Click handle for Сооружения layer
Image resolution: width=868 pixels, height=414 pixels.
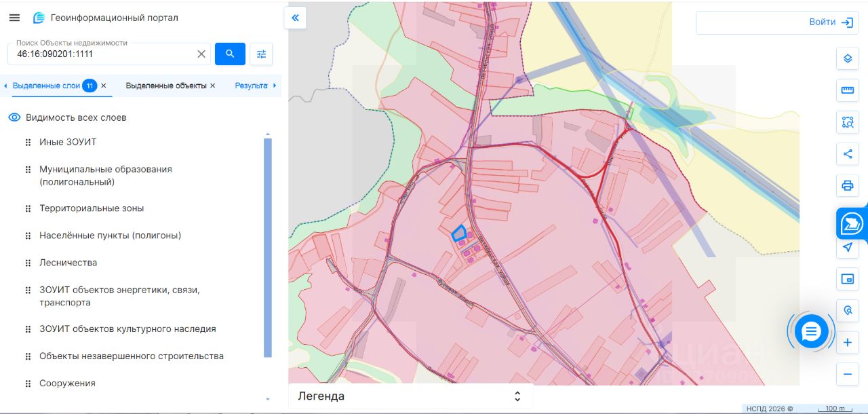(28, 383)
